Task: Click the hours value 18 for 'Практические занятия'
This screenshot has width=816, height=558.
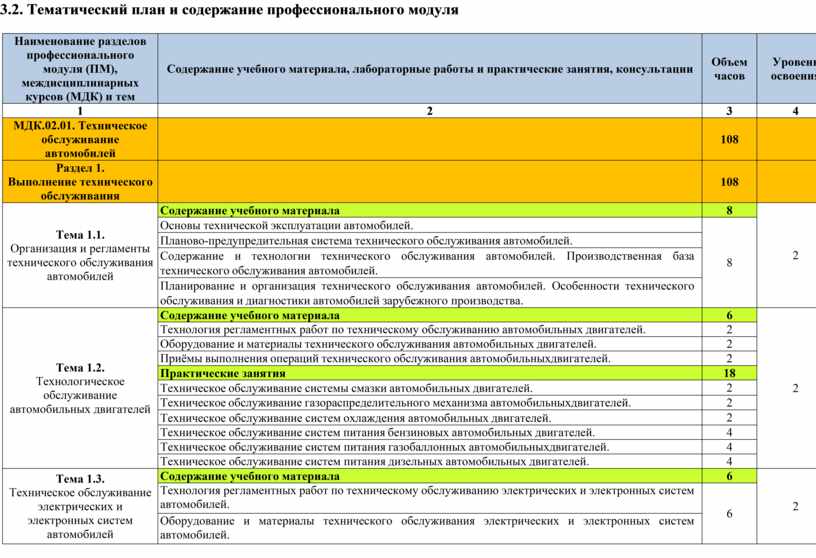Action: pos(729,373)
